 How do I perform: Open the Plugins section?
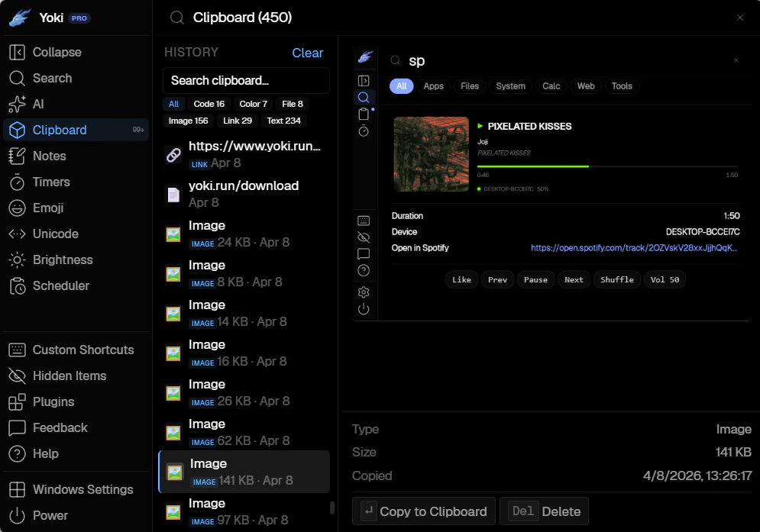(76, 401)
